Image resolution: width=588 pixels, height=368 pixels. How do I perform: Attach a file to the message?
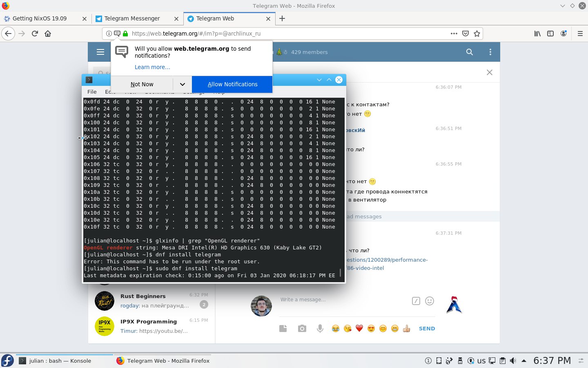[x=283, y=328]
